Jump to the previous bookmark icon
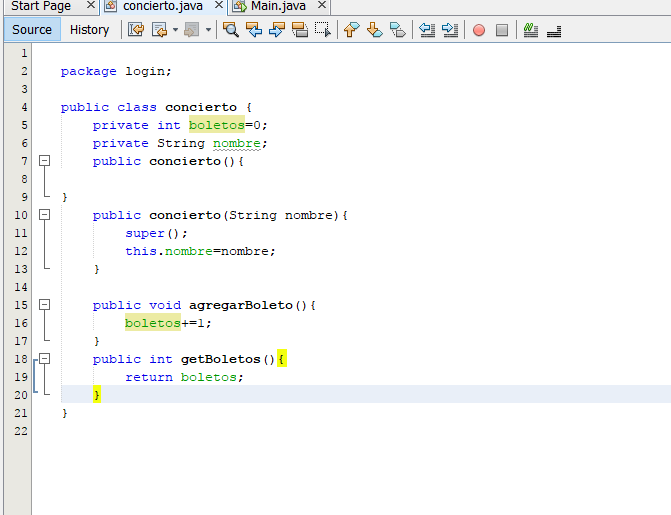 [352, 30]
